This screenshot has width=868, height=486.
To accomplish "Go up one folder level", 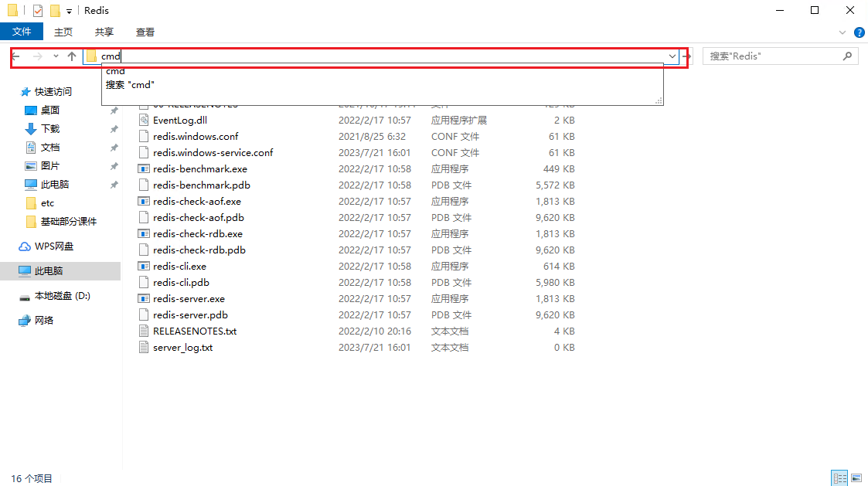I will tap(72, 56).
